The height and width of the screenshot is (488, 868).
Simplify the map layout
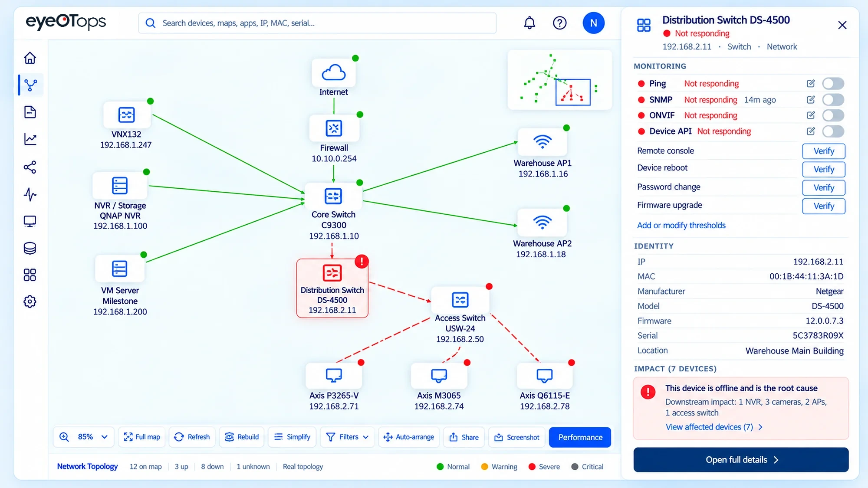292,437
